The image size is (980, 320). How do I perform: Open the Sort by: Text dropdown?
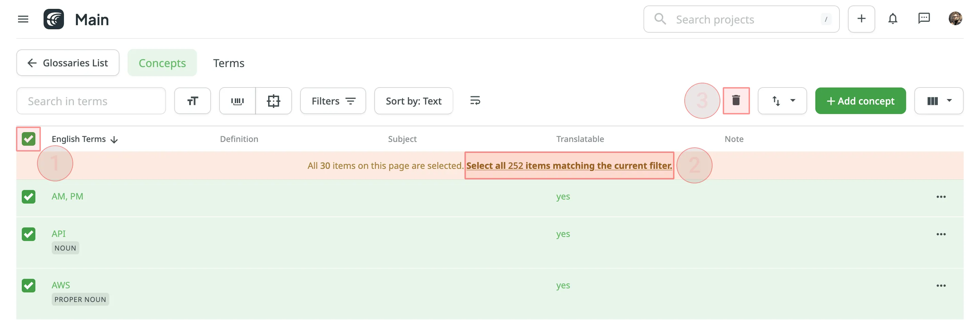click(413, 101)
